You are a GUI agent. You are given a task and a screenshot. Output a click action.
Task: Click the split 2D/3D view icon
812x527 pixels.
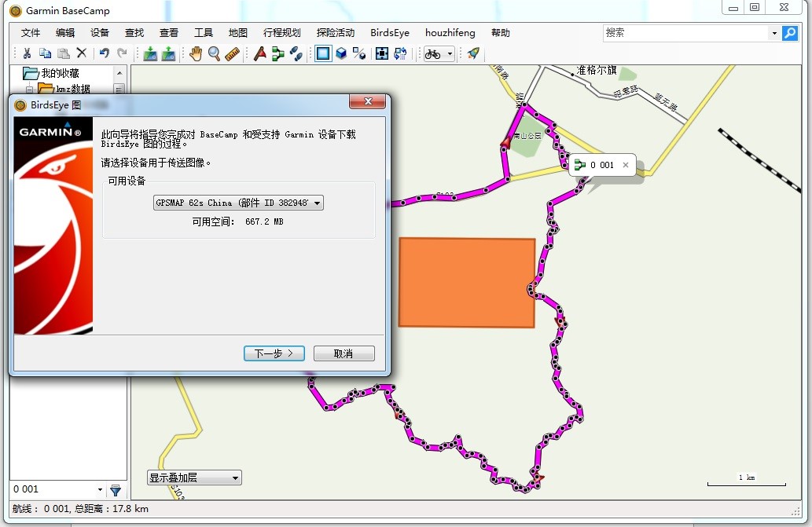click(x=359, y=53)
